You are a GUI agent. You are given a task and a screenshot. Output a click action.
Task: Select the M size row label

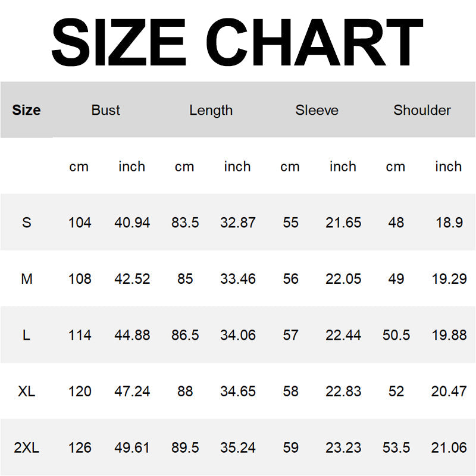click(26, 278)
